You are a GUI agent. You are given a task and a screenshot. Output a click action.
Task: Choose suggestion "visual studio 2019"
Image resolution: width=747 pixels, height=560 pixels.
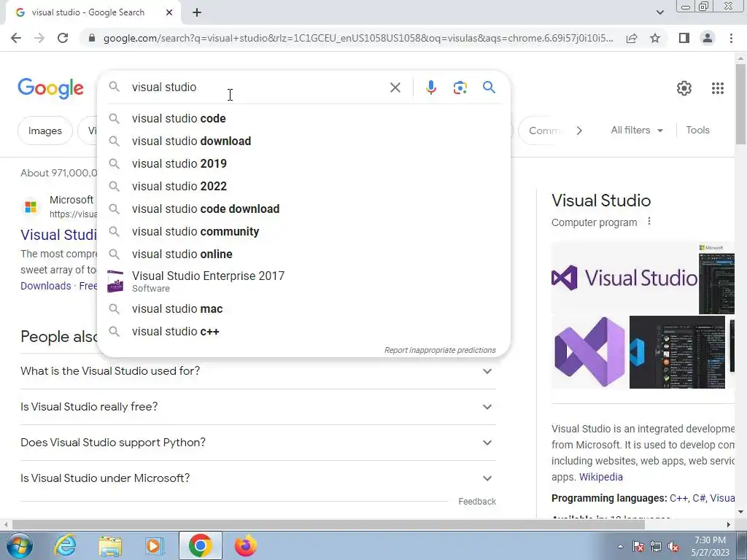tap(303, 164)
